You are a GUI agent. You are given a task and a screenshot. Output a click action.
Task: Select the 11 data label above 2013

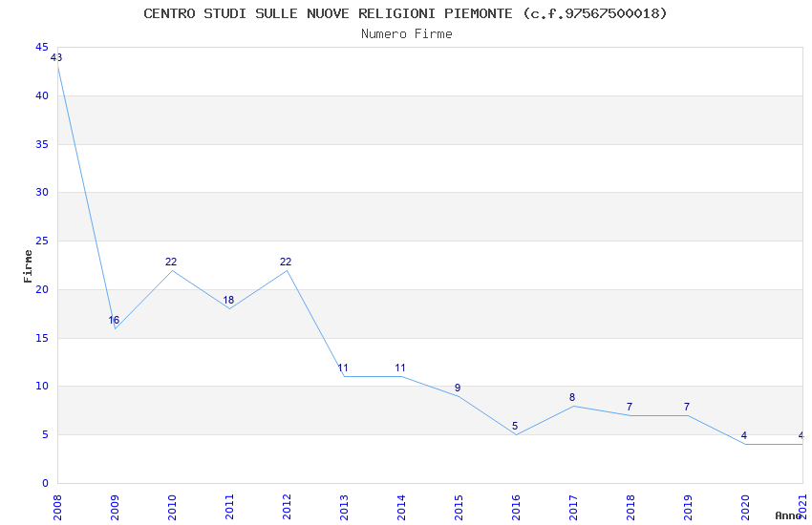coord(343,368)
